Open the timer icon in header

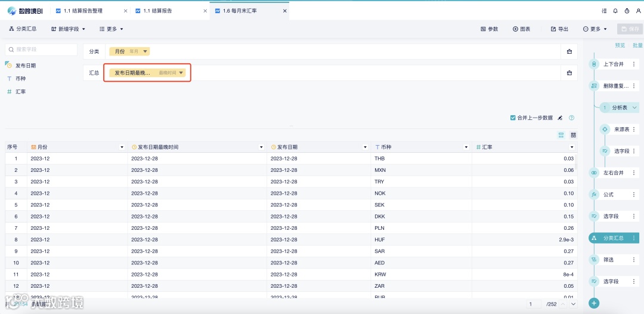pyautogui.click(x=627, y=11)
